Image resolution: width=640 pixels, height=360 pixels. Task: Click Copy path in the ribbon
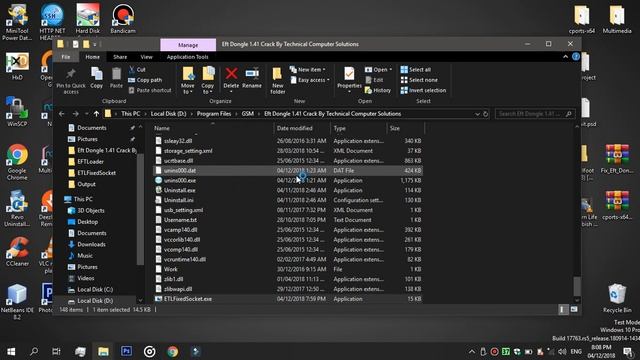(145, 80)
